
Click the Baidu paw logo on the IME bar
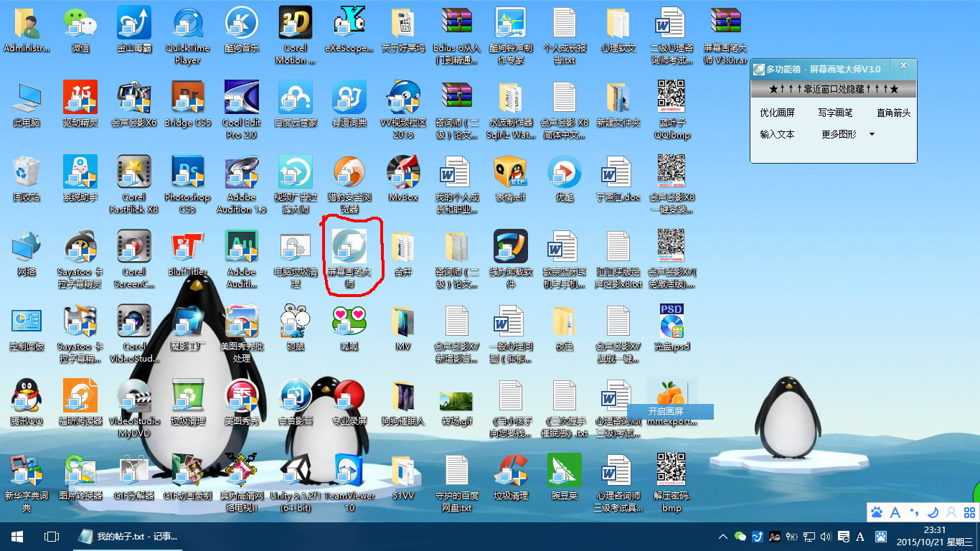click(x=877, y=512)
